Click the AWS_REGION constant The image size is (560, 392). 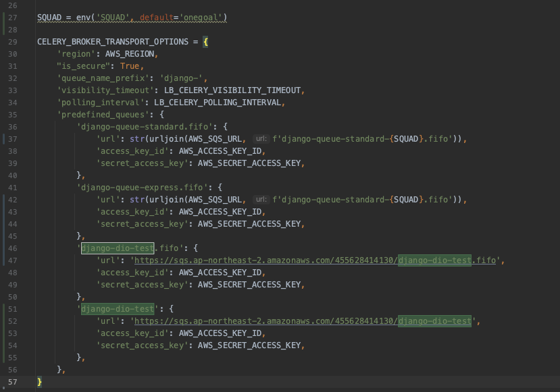130,54
